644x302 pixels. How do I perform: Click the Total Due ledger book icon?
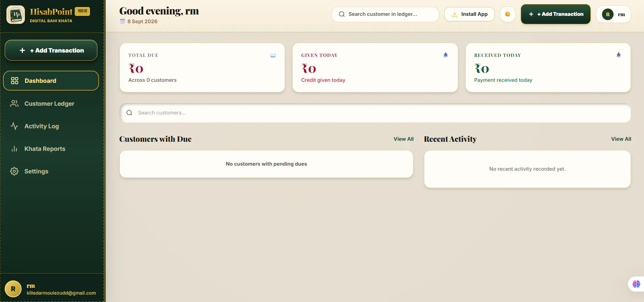click(273, 55)
